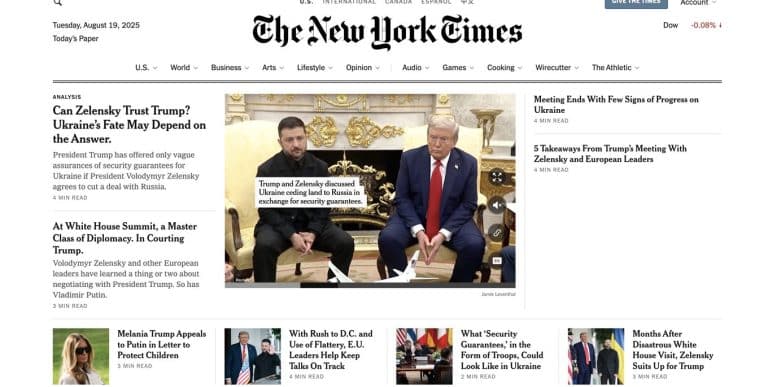The height and width of the screenshot is (387, 768).
Task: Open the Opinion section menu
Action: (362, 68)
